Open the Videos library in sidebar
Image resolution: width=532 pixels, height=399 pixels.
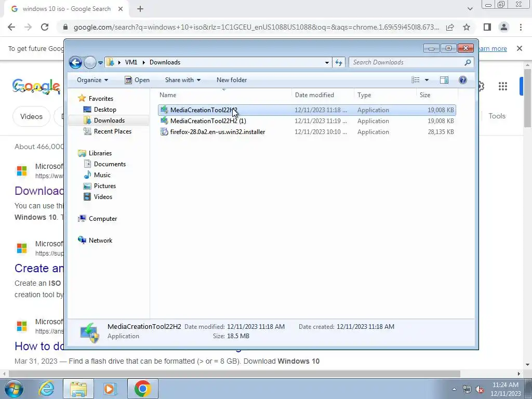103,197
